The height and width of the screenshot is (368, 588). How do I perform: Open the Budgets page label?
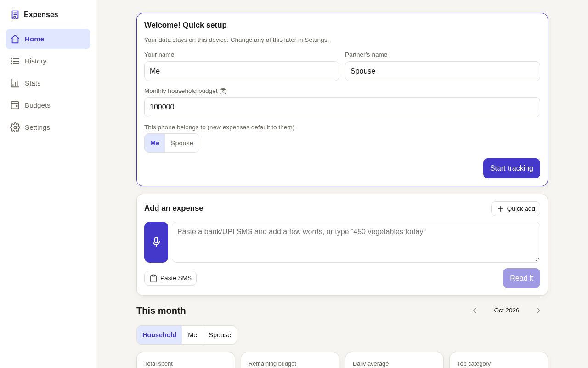pos(38,105)
